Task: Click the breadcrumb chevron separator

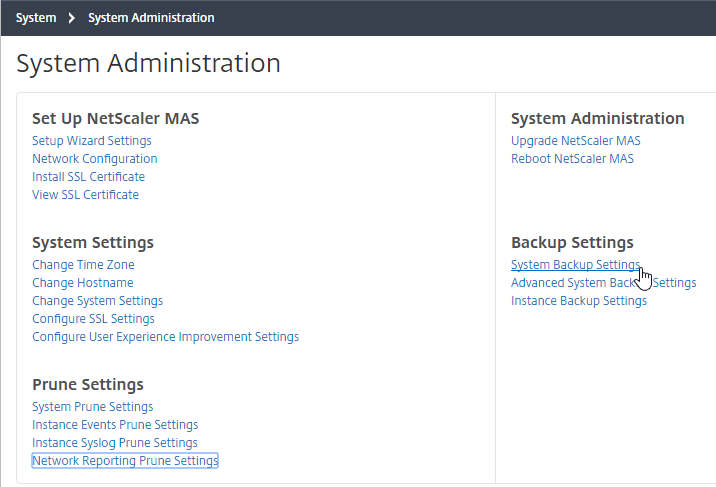Action: coord(71,18)
